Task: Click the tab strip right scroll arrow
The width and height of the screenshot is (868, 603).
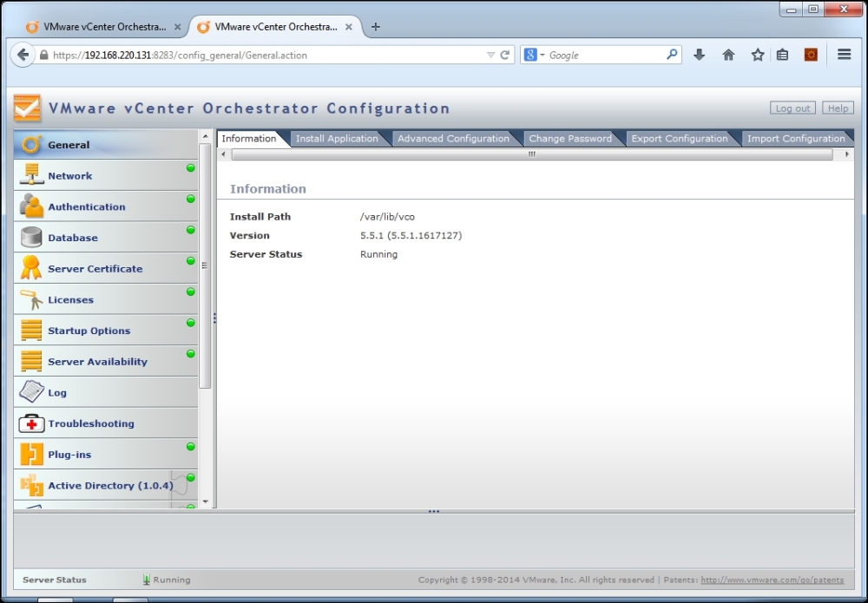Action: tap(847, 154)
